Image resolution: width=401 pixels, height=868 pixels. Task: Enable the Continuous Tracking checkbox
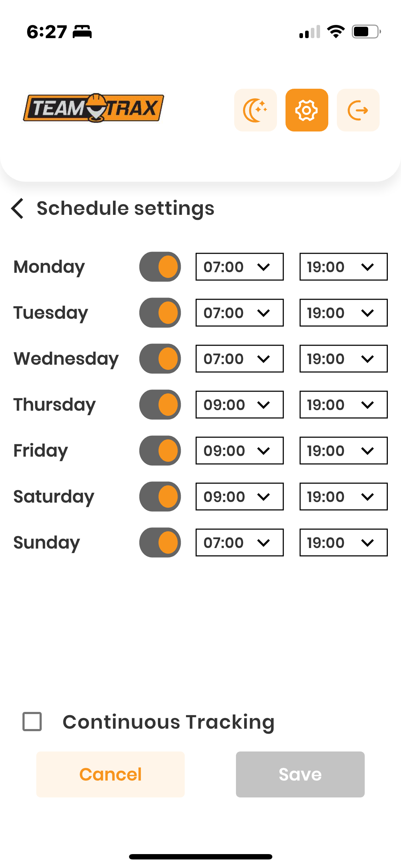pos(32,722)
